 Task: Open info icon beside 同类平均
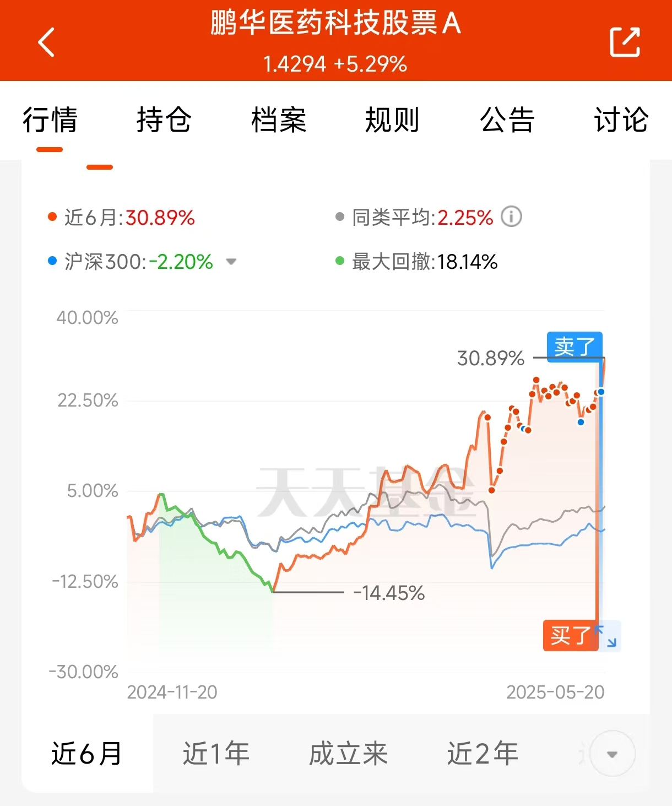[x=511, y=217]
